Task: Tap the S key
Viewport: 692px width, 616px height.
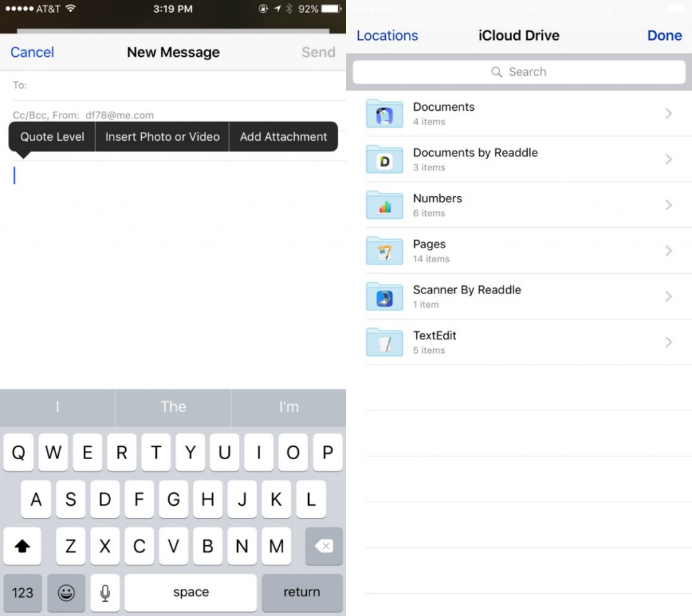Action: click(70, 500)
